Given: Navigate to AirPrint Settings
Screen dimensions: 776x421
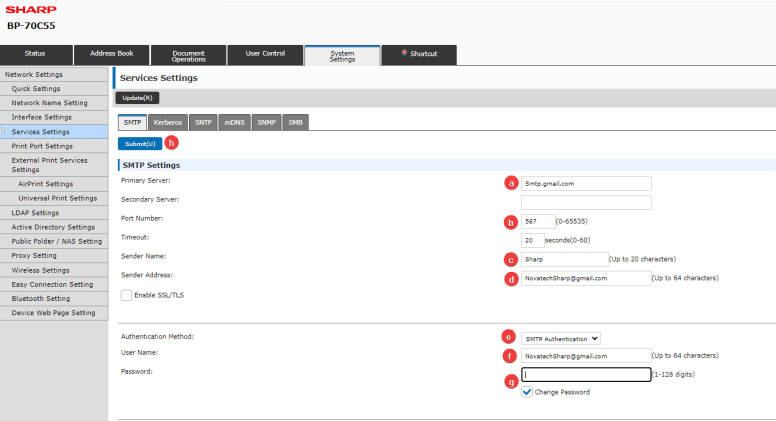Looking at the screenshot, I should pyautogui.click(x=45, y=184).
